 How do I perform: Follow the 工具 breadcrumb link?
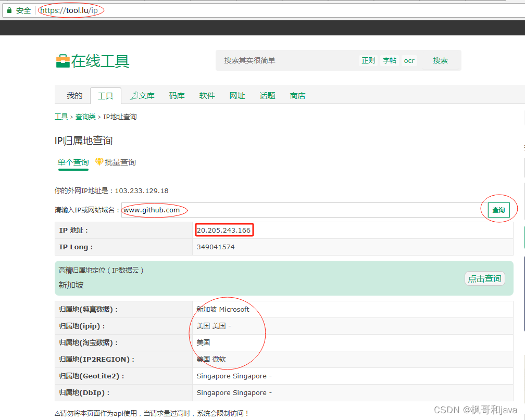click(x=61, y=117)
